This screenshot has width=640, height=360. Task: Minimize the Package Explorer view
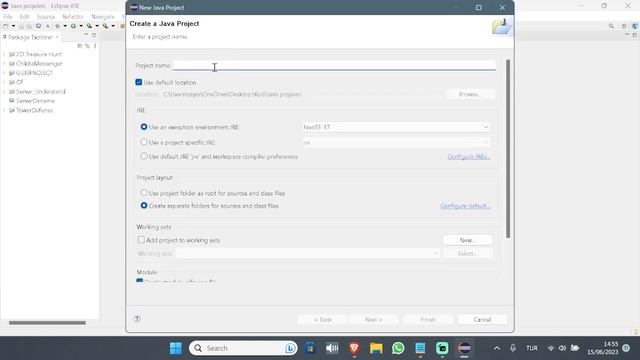click(86, 35)
